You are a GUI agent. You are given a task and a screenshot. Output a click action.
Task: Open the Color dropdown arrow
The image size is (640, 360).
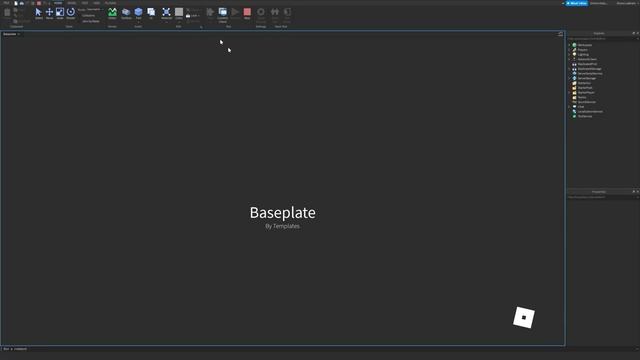179,22
